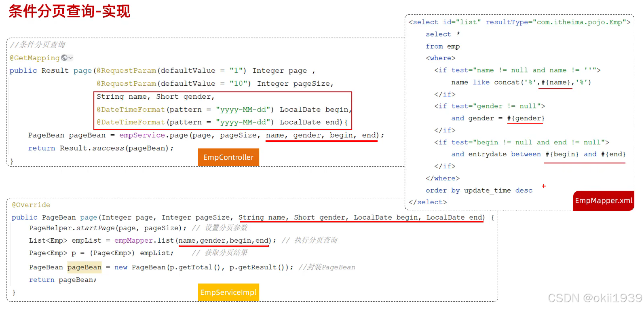
Task: Click the globe icon beside @GetMapping
Action: (x=64, y=58)
